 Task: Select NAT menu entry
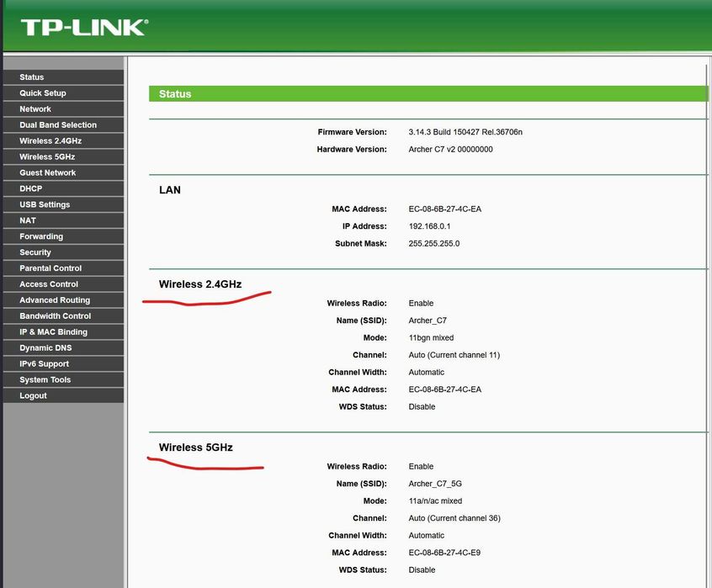point(63,220)
